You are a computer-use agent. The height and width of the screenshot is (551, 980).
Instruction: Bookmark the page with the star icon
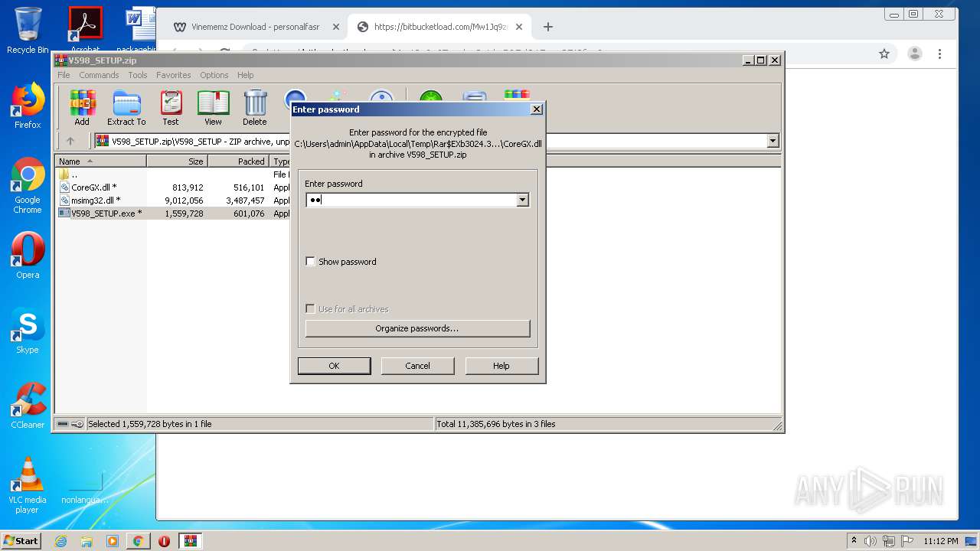tap(884, 54)
